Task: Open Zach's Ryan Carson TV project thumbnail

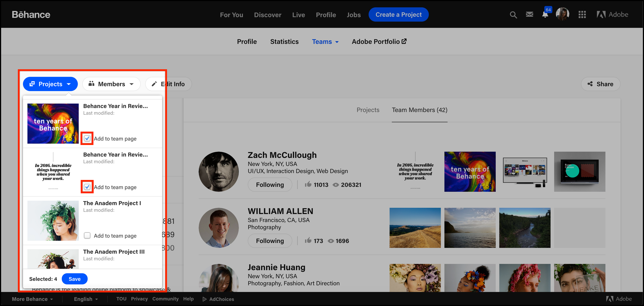Action: coord(580,172)
